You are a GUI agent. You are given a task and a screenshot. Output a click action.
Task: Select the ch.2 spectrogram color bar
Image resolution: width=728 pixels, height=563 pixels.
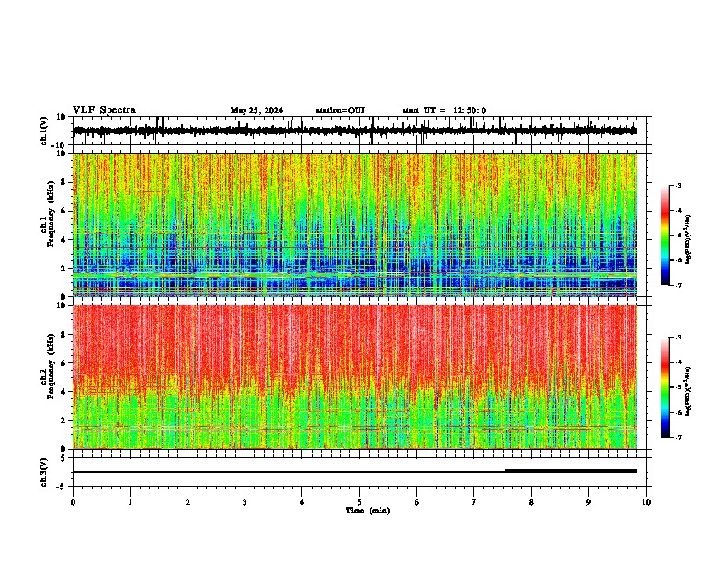coord(665,387)
